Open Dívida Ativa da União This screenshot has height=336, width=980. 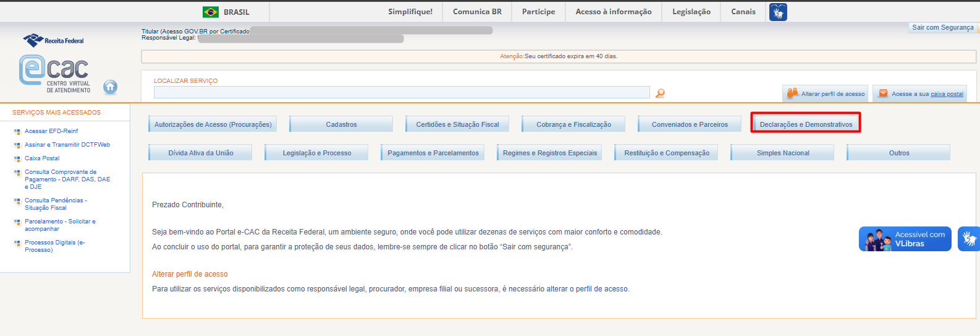[200, 153]
